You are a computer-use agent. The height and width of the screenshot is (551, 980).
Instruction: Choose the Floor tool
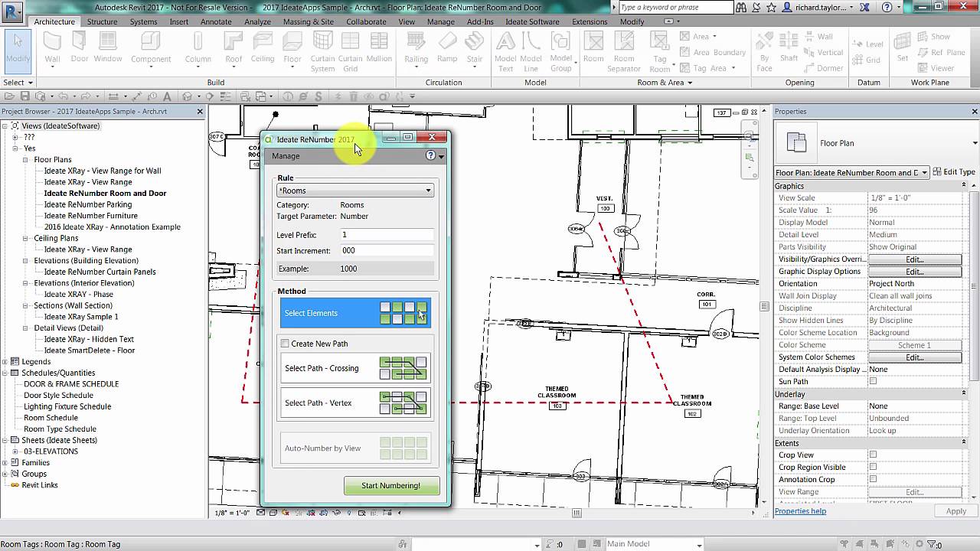point(292,48)
